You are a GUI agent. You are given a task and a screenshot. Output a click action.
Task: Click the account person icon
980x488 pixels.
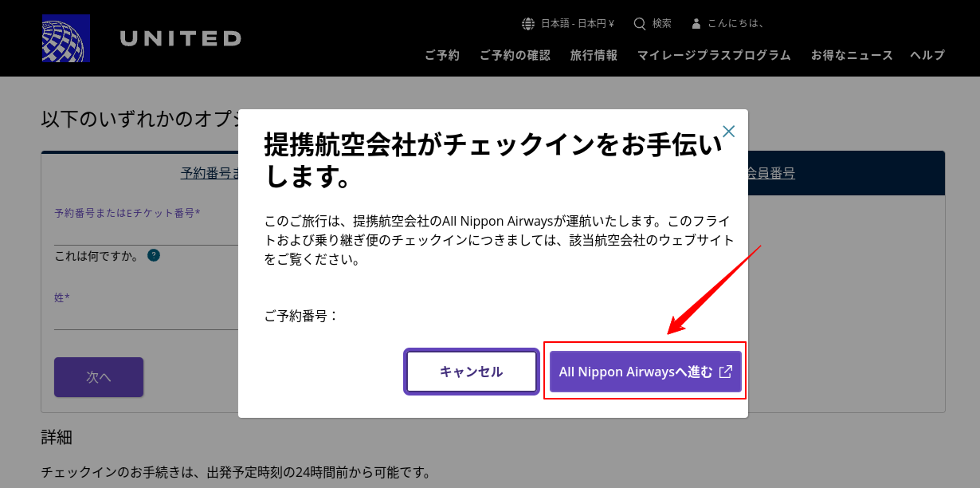coord(696,23)
